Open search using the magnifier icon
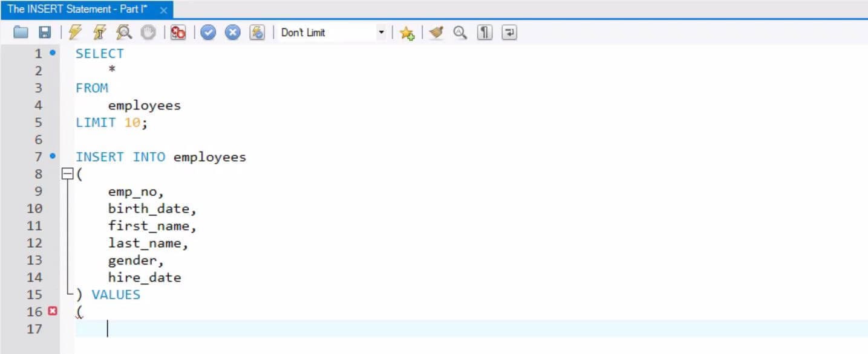Screen dimensions: 868x354 coord(460,32)
